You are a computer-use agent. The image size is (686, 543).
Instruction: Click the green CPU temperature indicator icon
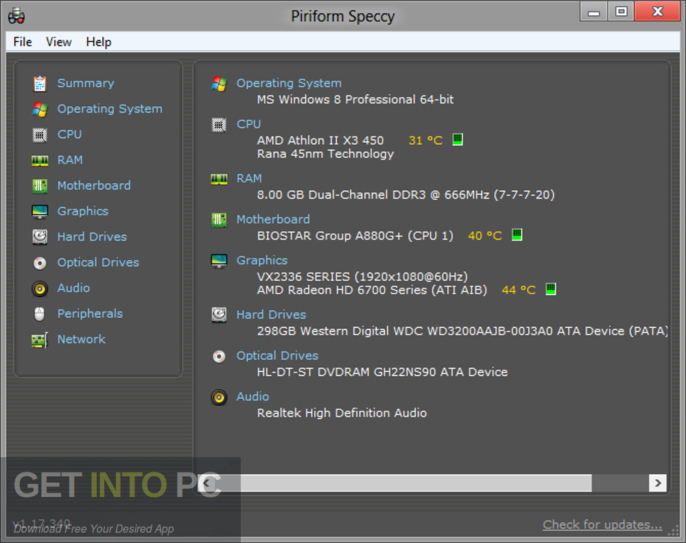point(458,140)
